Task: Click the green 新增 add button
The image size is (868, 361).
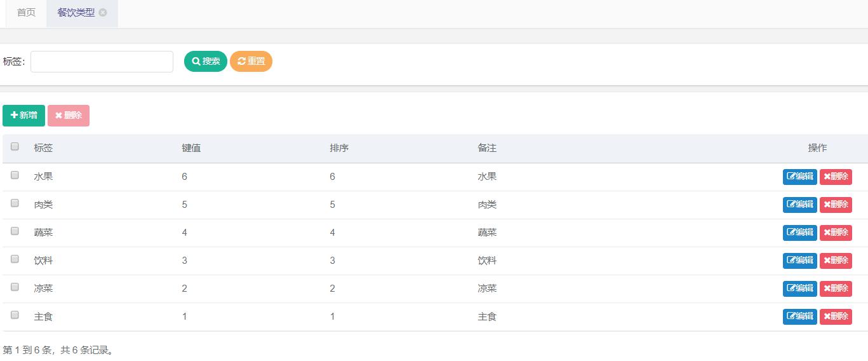Action: pos(24,116)
